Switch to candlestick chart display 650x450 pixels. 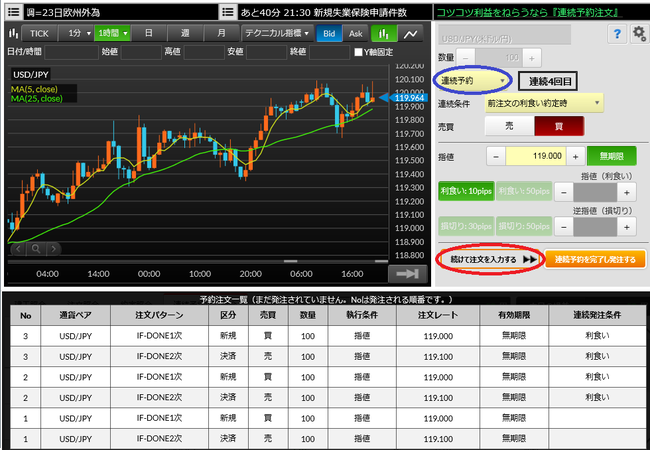(383, 34)
